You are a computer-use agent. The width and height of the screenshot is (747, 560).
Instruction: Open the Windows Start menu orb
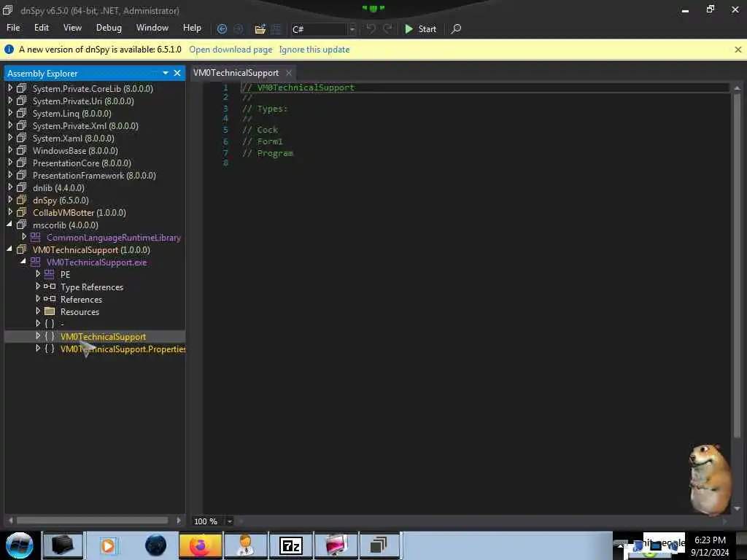[20, 545]
